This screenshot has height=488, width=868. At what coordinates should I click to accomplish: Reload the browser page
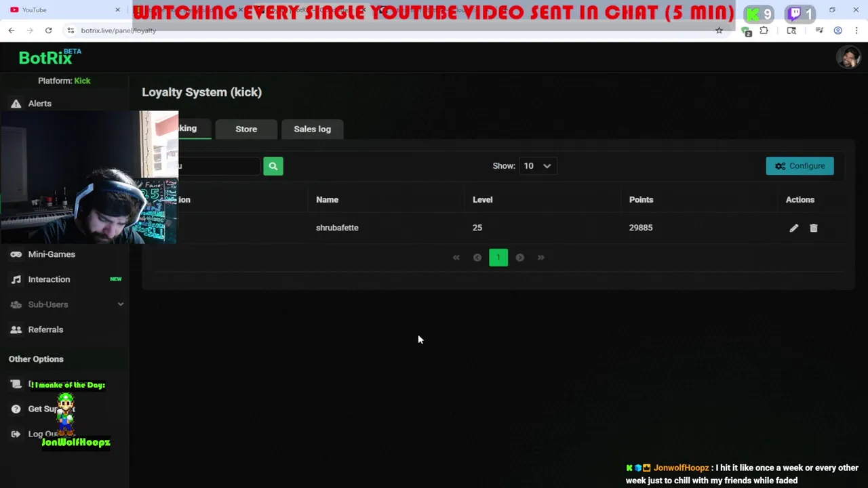tap(48, 30)
